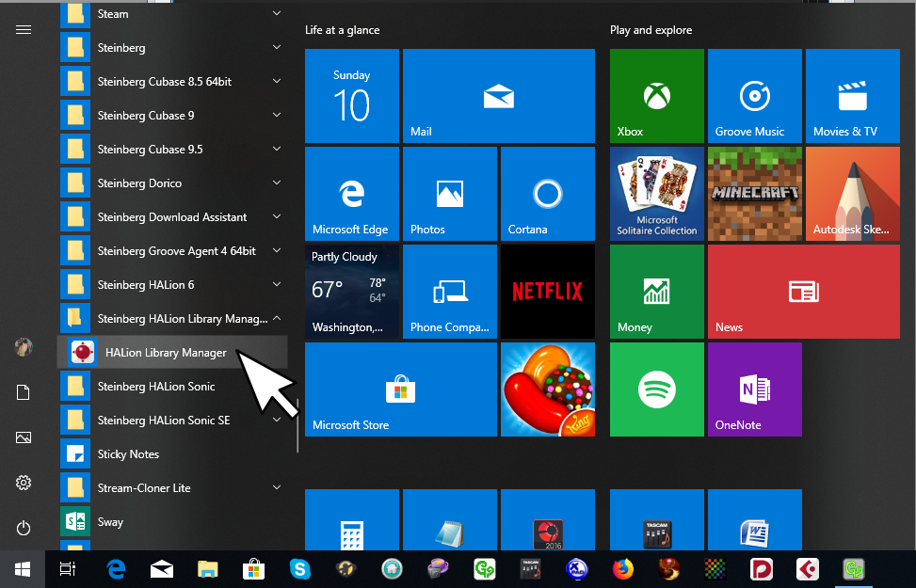Image resolution: width=916 pixels, height=588 pixels.
Task: Open Groove Music tile
Action: click(755, 96)
